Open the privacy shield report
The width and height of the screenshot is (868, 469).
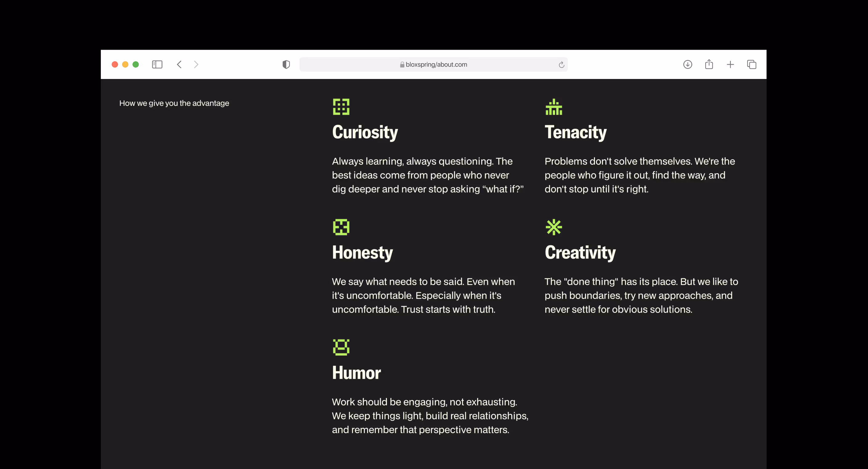[x=286, y=64]
